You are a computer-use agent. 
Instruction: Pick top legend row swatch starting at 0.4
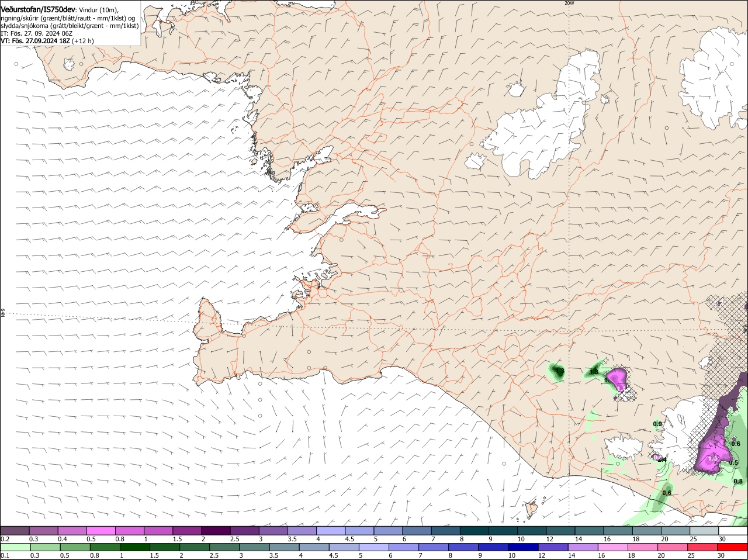[72, 530]
